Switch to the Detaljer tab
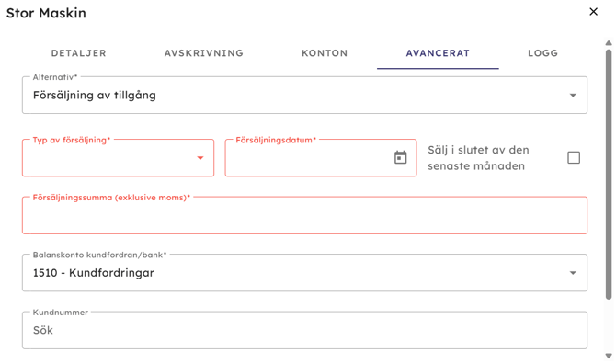 point(78,53)
